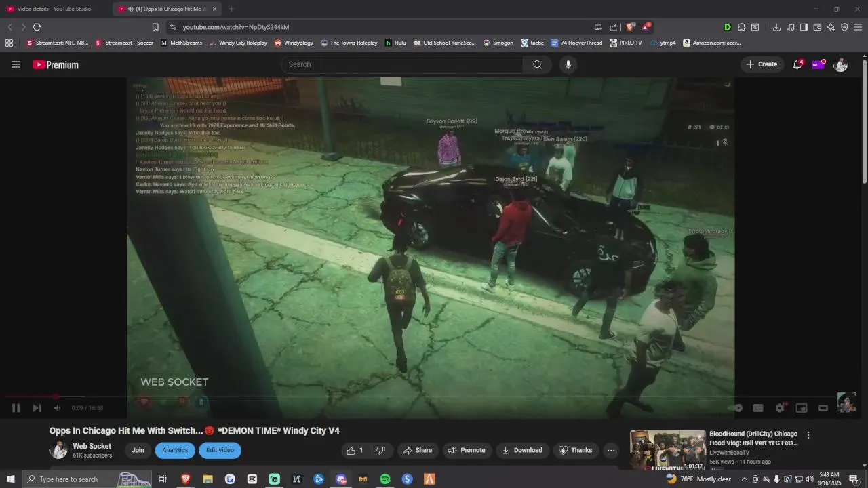
Task: Focus the YouTube search field
Action: [x=401, y=64]
